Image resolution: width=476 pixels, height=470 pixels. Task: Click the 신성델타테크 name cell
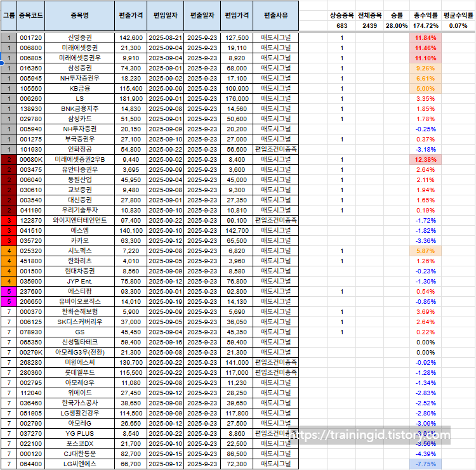click(x=79, y=343)
